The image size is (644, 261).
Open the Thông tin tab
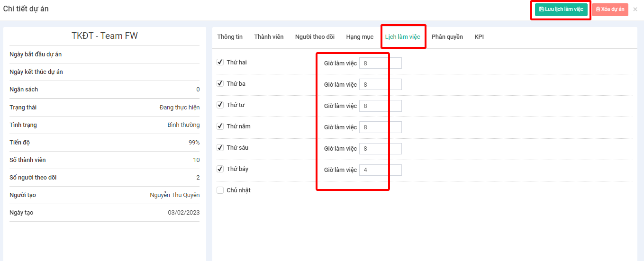point(230,37)
